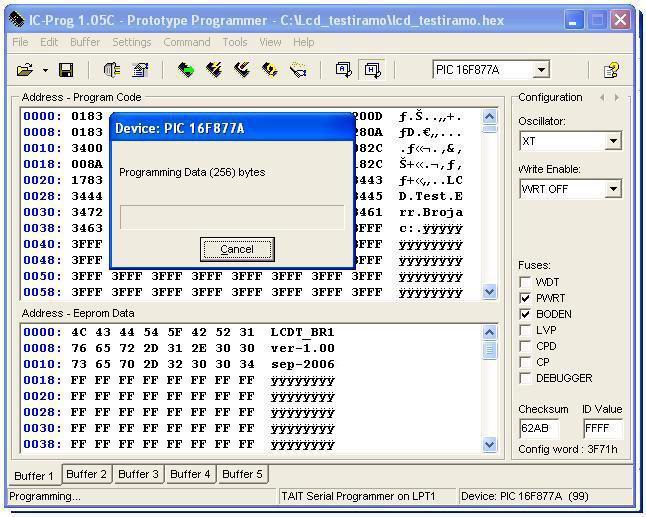The image size is (646, 517).
Task: Open the Edit menu
Action: (49, 42)
